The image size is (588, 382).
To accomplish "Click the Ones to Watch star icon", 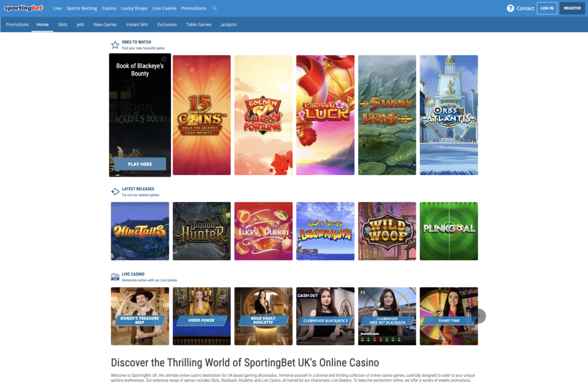I will (115, 44).
